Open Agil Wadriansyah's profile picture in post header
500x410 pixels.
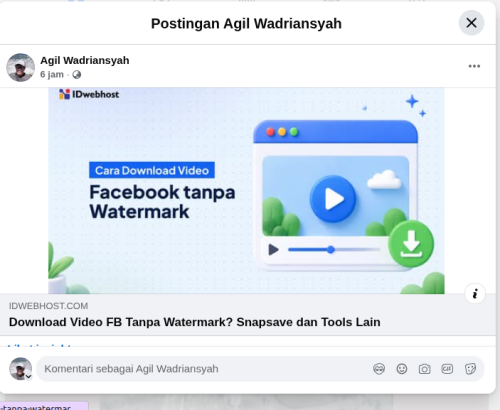[20, 67]
